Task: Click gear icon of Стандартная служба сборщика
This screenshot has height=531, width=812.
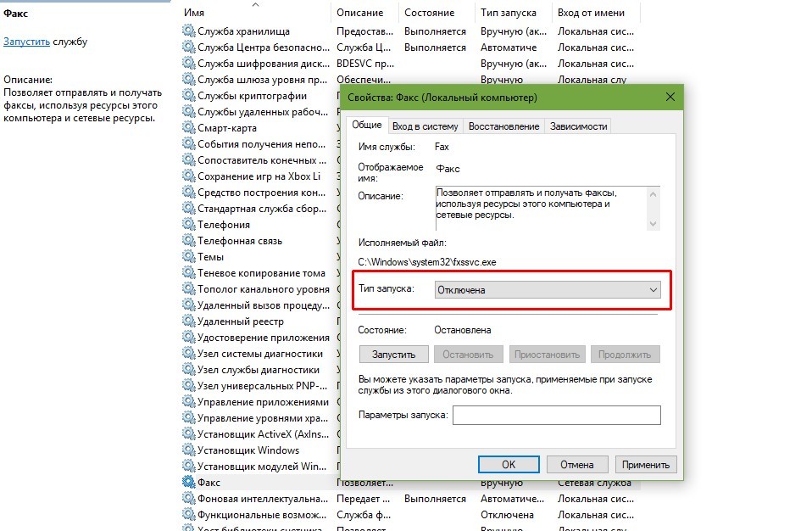Action: (188, 209)
